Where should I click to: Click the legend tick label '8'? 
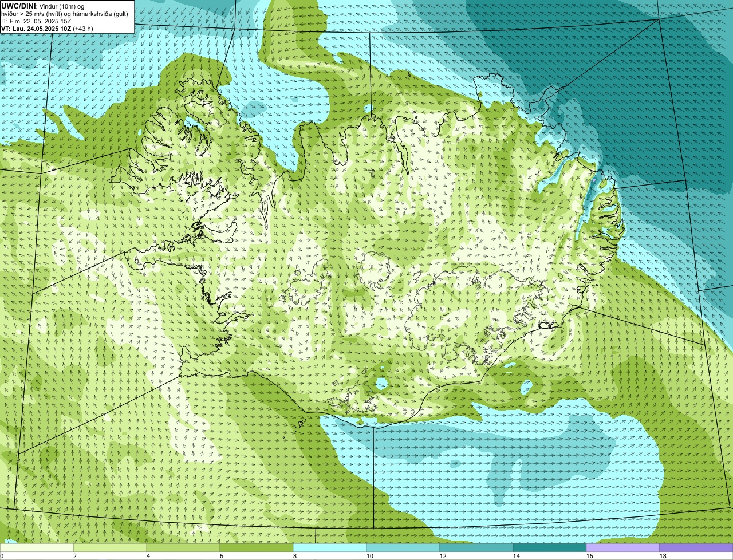coord(295,556)
